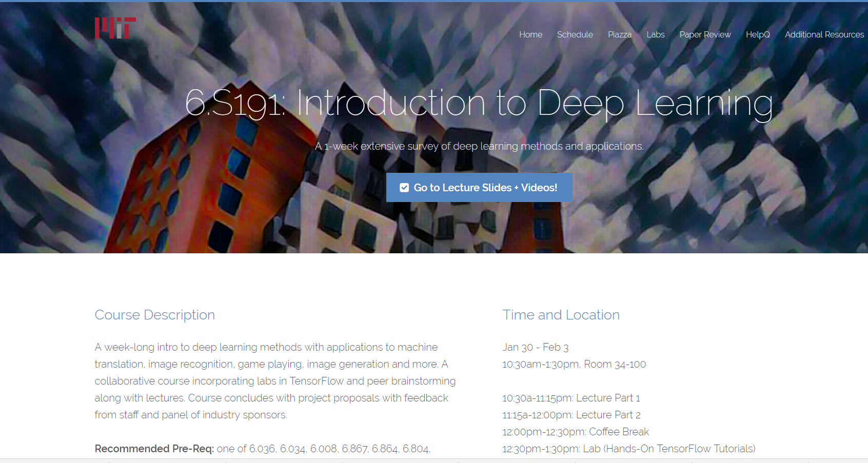868x463 pixels.
Task: Click the 'Lecture Part 2' schedule line
Action: (571, 415)
